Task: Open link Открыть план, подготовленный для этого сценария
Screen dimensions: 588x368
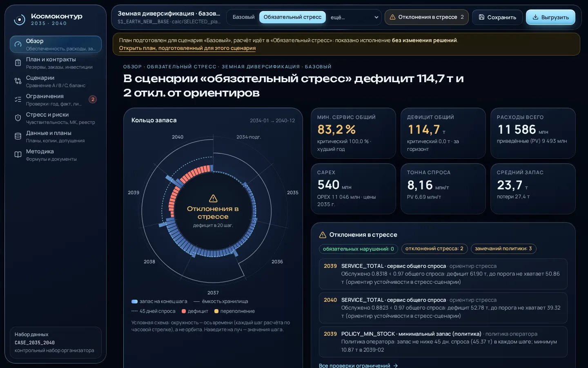Action: [187, 48]
